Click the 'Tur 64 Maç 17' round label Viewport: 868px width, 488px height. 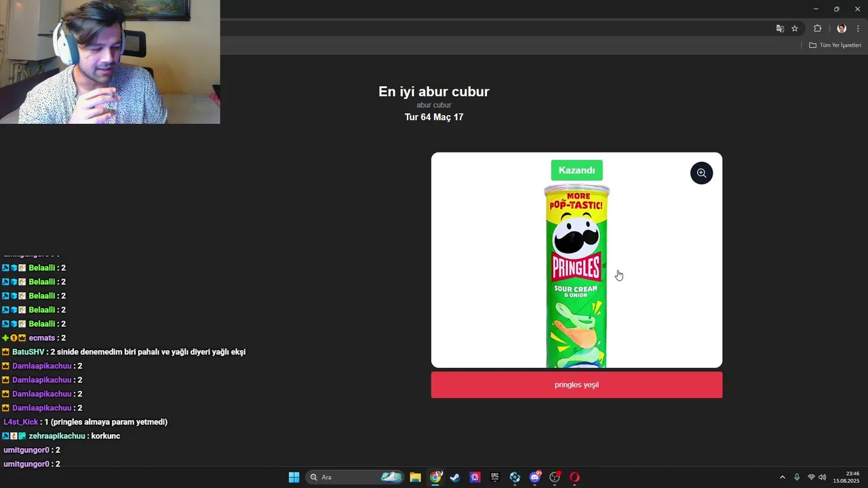pos(434,117)
